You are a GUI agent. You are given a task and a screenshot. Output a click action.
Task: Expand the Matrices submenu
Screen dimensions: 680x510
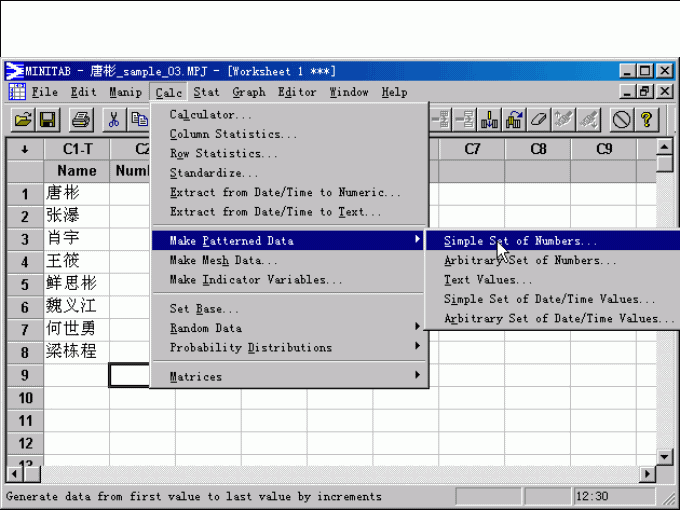290,377
